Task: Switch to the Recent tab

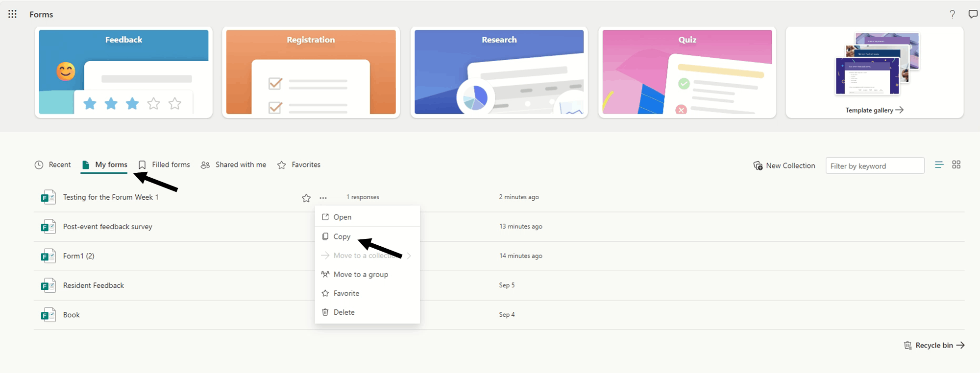Action: coord(53,165)
